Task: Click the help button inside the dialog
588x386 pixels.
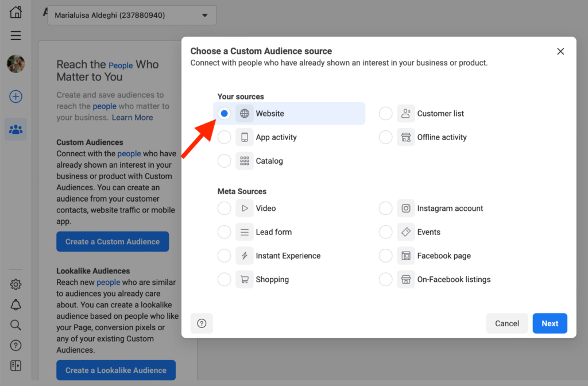Action: coord(202,323)
